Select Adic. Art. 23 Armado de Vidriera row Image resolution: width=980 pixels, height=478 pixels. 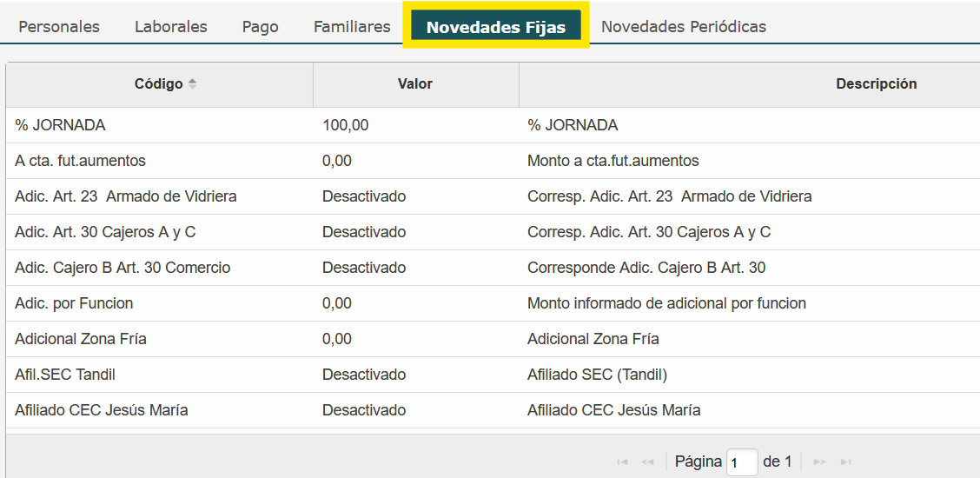pos(493,196)
